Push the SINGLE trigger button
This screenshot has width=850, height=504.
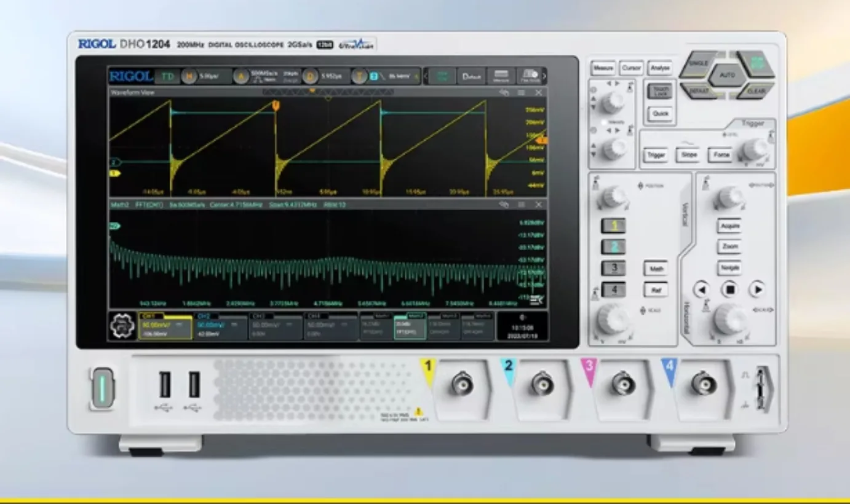click(x=700, y=63)
